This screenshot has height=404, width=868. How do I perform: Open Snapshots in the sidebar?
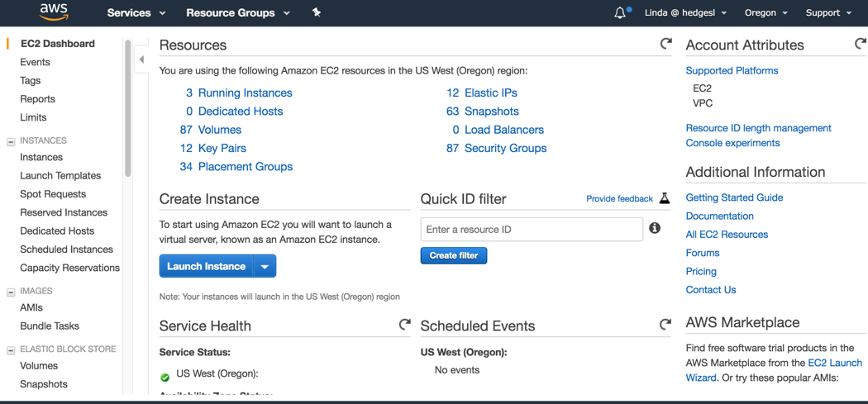click(x=44, y=384)
